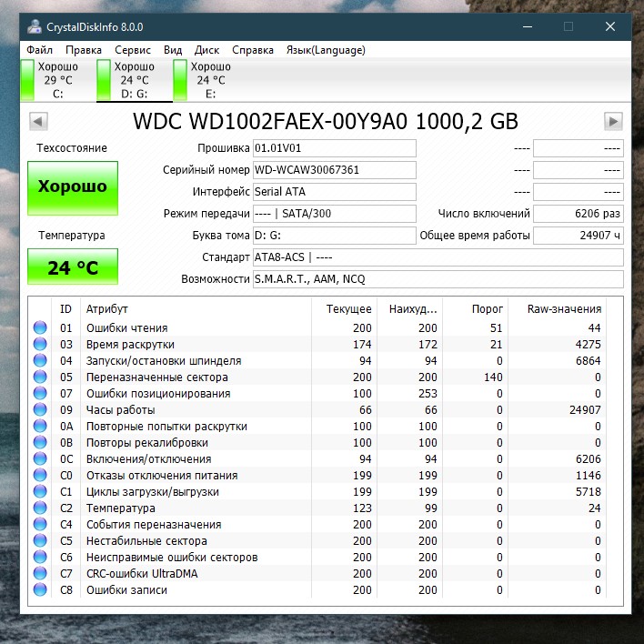Click the 24 °C temperature button
Viewport: 644px width, 644px height.
coord(73,267)
